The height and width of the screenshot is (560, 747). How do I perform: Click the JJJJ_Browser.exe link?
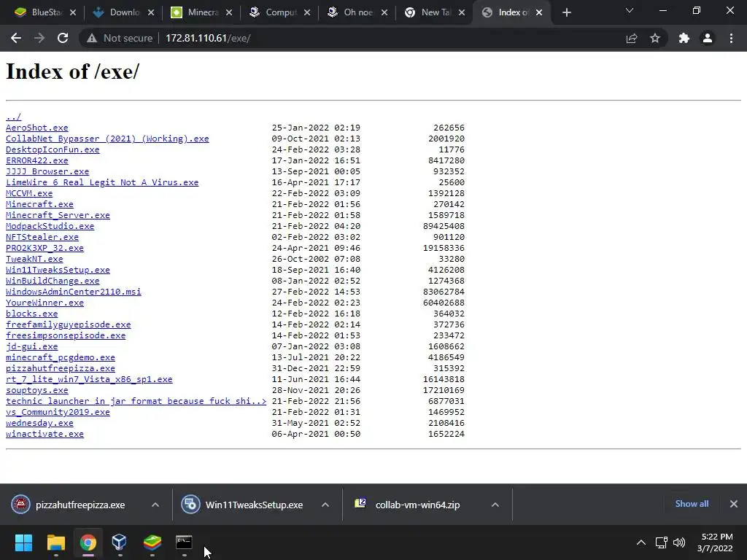tap(47, 171)
